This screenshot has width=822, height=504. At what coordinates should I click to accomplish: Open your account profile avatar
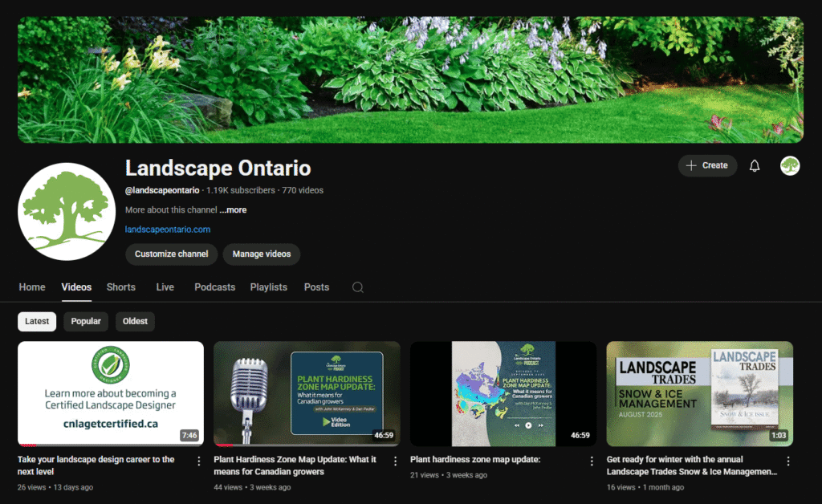[790, 165]
